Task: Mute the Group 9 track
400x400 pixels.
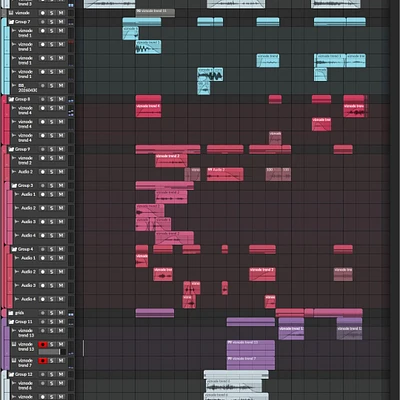Action: click(61, 149)
